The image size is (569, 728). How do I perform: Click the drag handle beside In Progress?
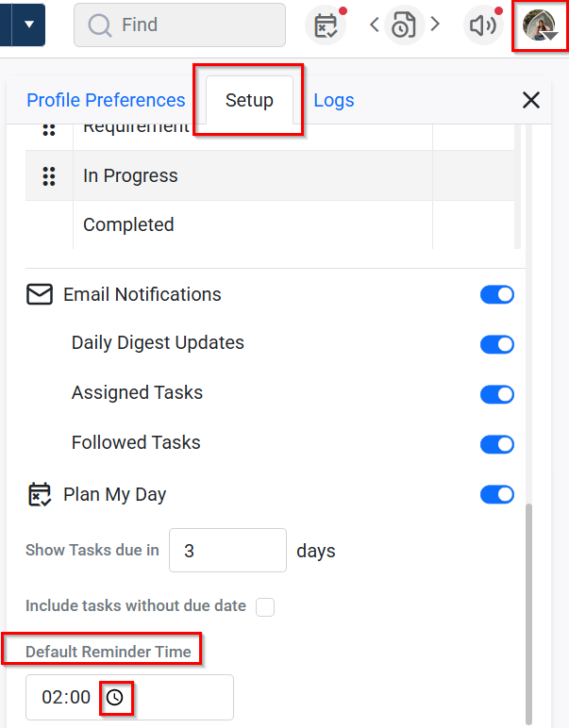click(x=49, y=175)
